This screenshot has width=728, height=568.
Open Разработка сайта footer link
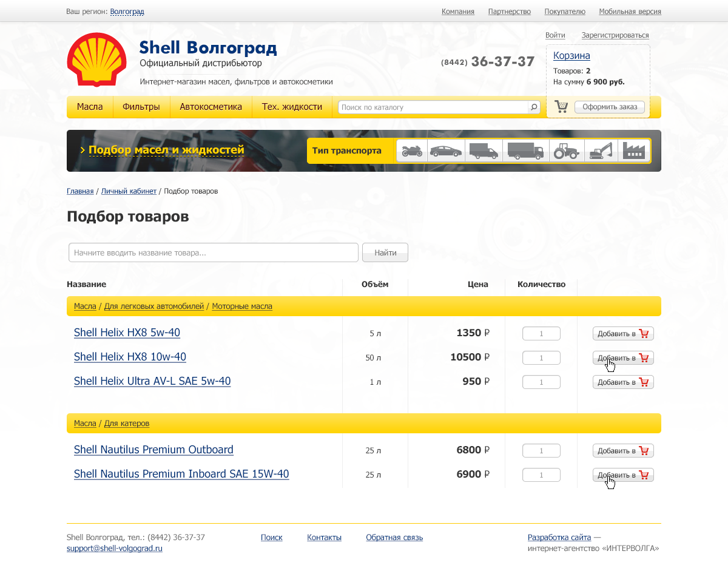tap(559, 538)
